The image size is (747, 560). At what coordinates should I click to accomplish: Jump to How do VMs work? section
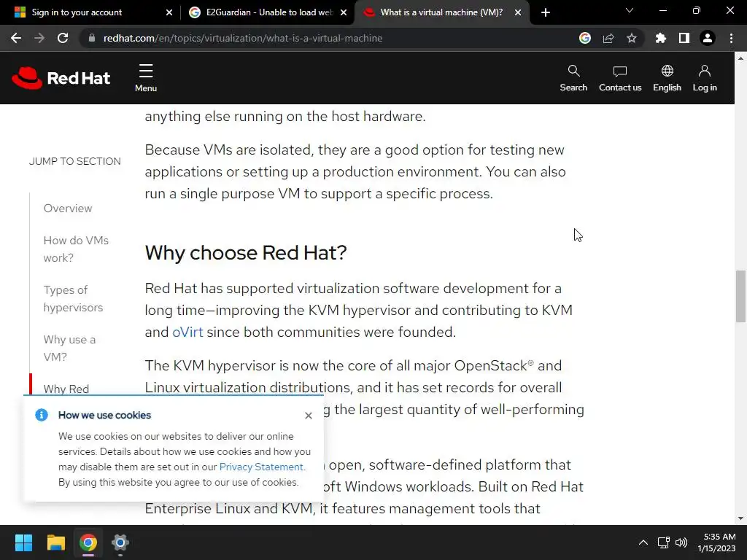point(76,249)
